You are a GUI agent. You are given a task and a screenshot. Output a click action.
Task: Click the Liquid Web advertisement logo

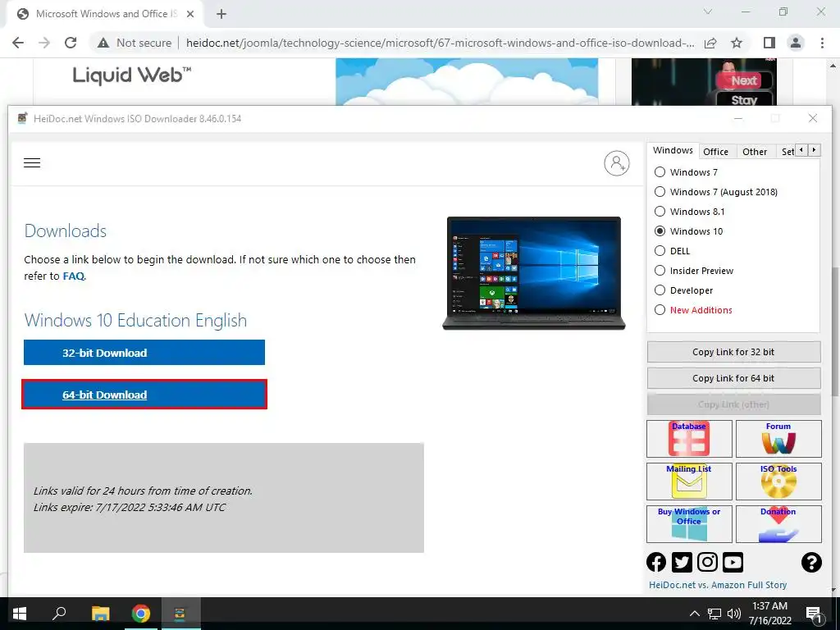pyautogui.click(x=132, y=75)
